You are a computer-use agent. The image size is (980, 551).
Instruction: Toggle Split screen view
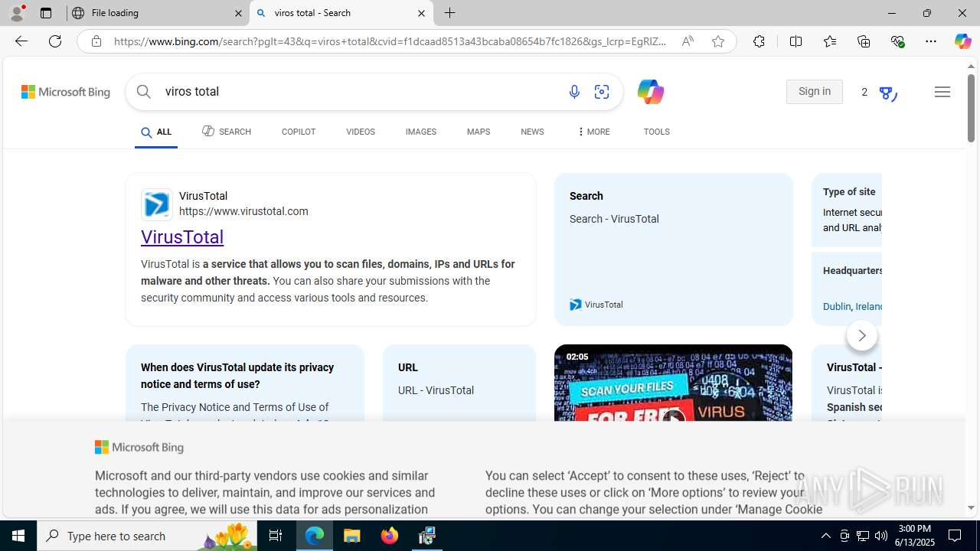(795, 41)
